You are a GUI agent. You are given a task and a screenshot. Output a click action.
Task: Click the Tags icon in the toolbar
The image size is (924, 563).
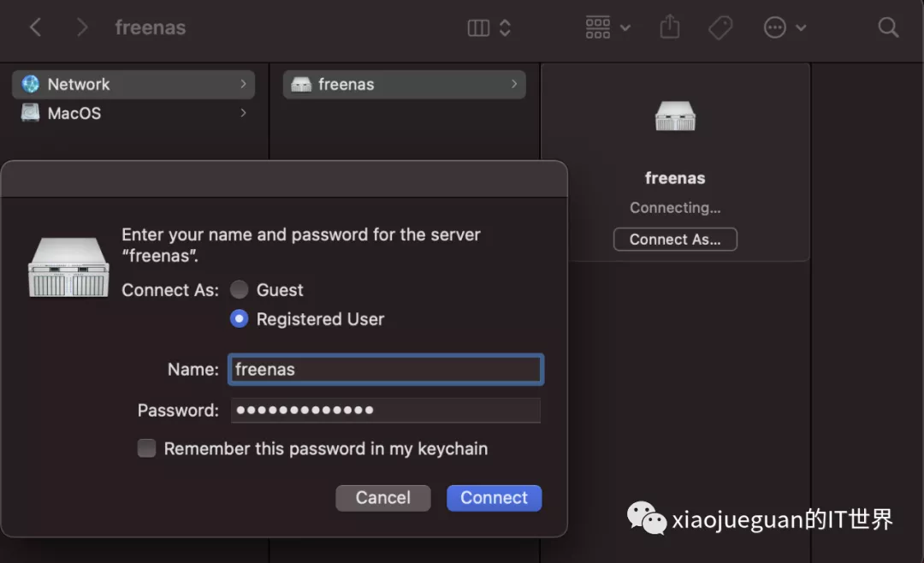(720, 27)
